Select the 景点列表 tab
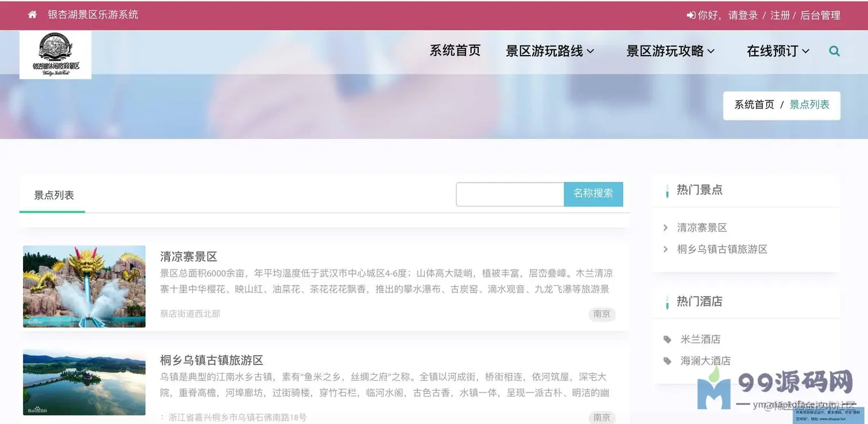 (53, 195)
